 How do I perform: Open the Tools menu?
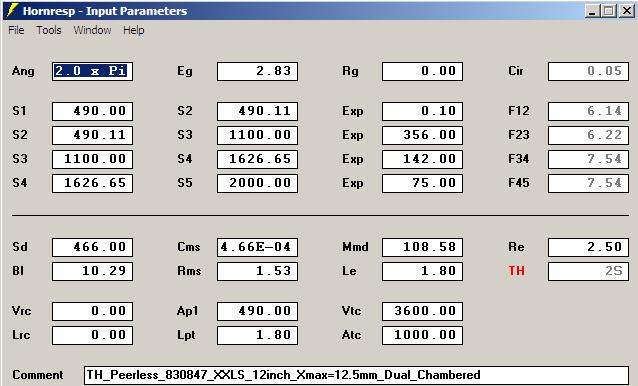coord(49,30)
